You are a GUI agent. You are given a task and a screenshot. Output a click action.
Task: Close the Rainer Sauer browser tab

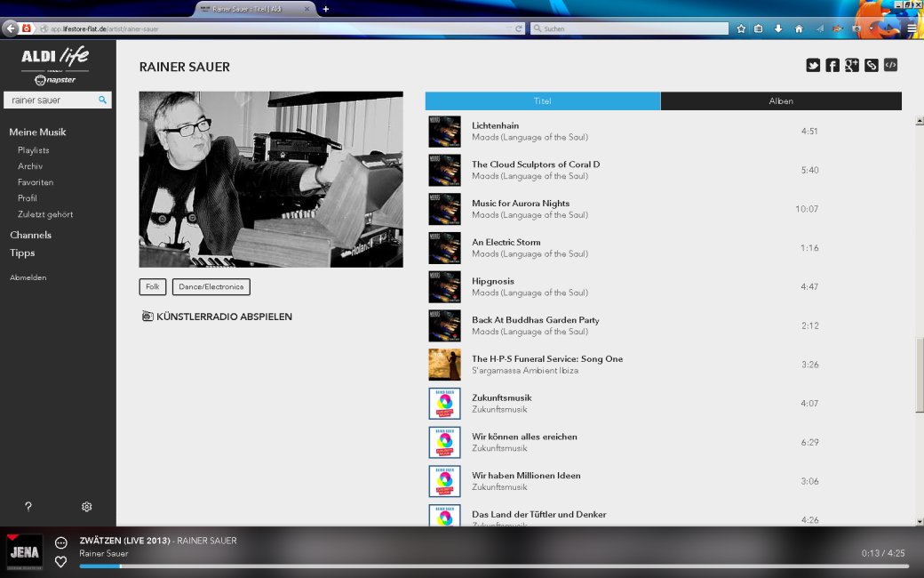pos(307,9)
